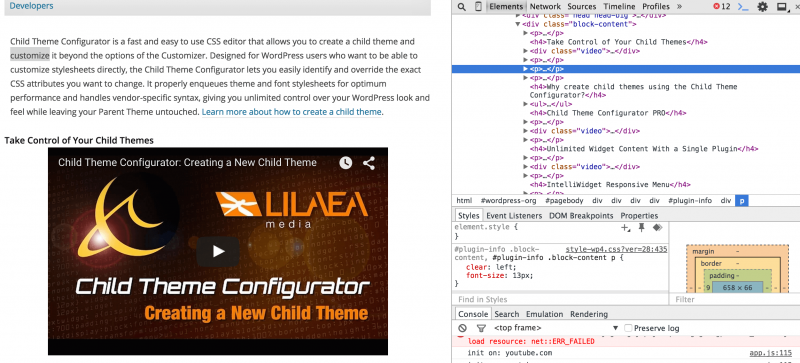Select the #wordpress-org breadcrumb
Screen dimensions: 800x363
pos(508,201)
